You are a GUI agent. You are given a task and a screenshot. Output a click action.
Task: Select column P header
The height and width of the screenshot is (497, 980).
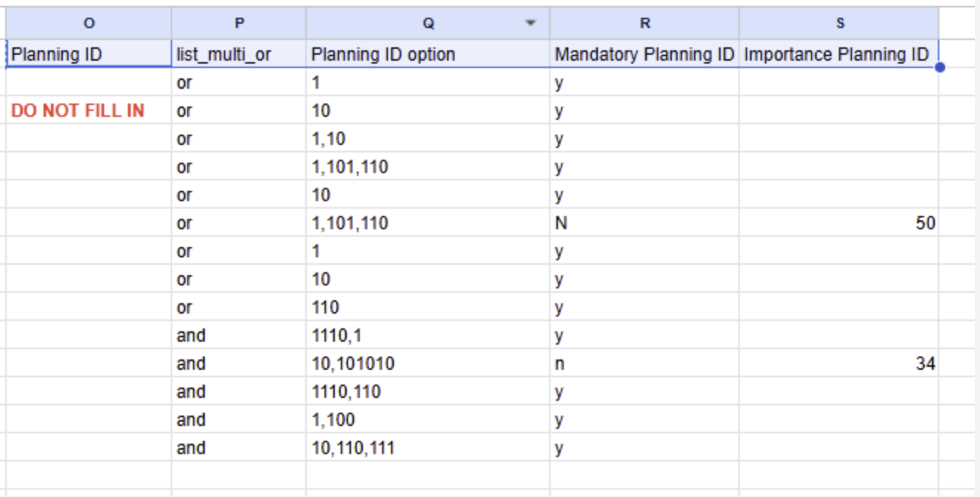coord(239,23)
